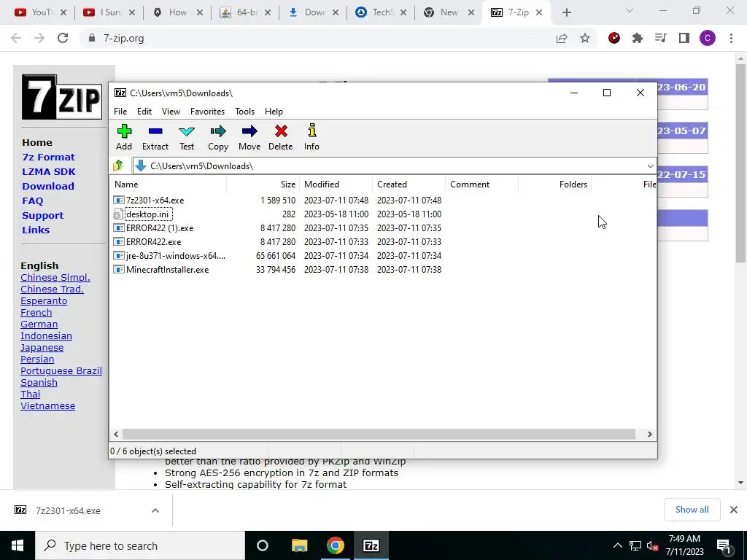
Task: Select the Vietnamese language link
Action: click(47, 406)
